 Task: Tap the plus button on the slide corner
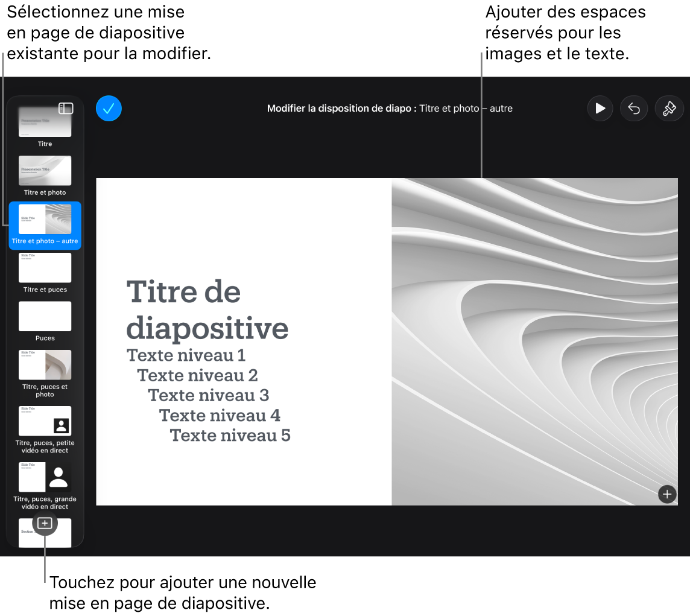[x=667, y=494]
